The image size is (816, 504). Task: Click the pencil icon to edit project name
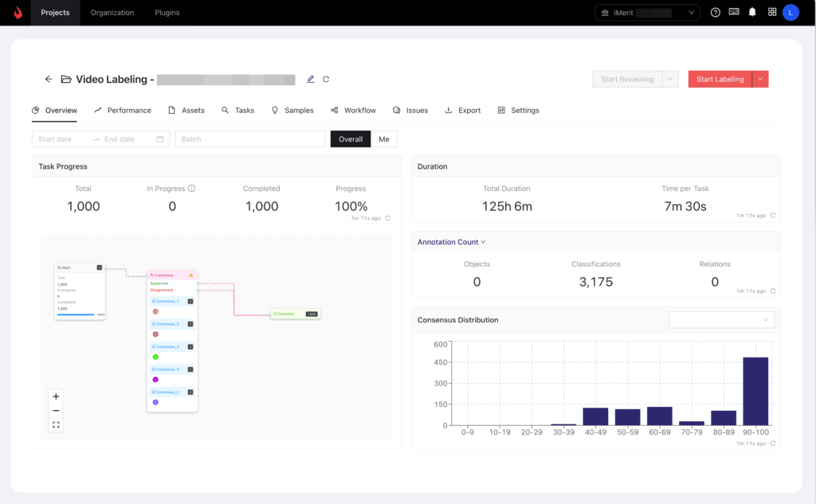310,79
